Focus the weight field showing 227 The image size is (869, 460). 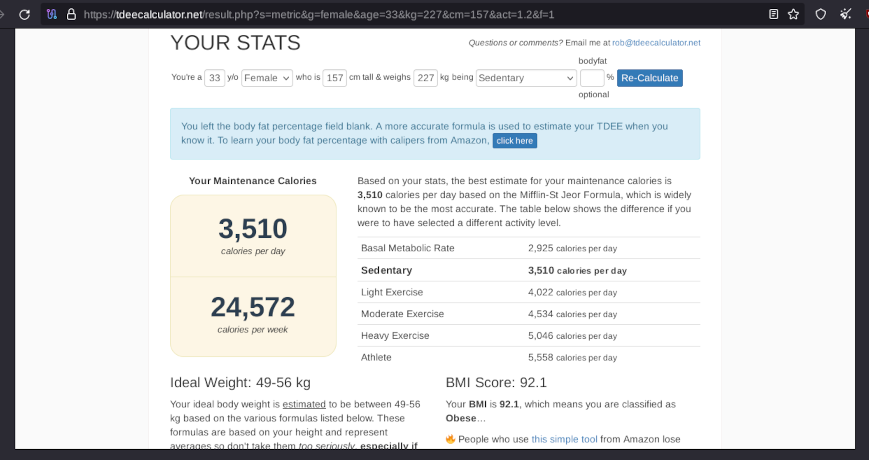[426, 78]
